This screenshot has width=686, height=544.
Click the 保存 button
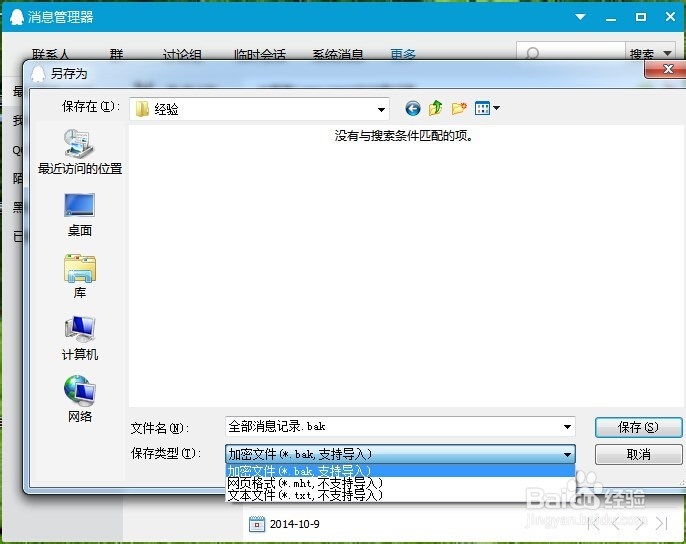[638, 428]
